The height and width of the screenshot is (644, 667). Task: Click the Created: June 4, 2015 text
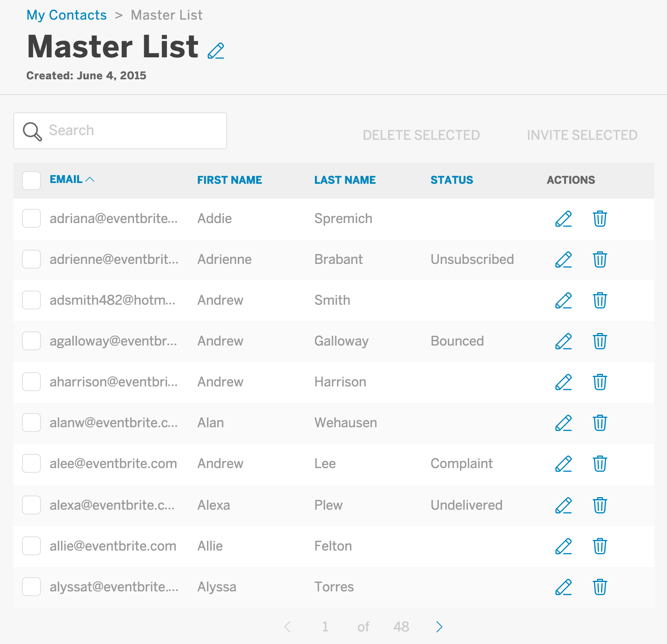86,75
